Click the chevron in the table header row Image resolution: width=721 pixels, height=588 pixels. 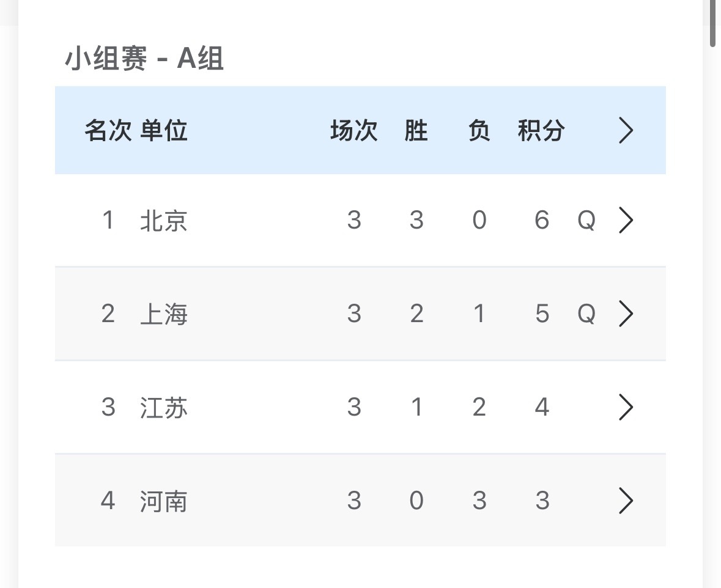625,130
